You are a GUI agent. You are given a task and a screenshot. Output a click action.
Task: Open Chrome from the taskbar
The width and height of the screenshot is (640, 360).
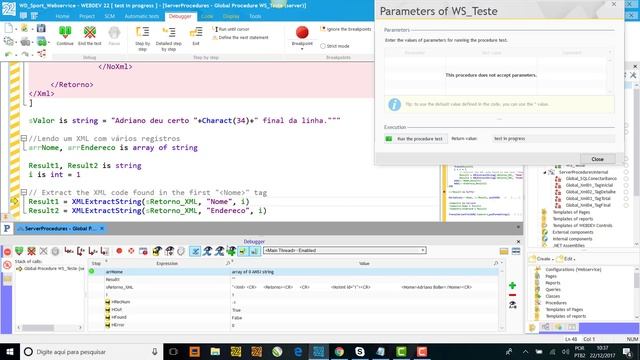pyautogui.click(x=339, y=351)
